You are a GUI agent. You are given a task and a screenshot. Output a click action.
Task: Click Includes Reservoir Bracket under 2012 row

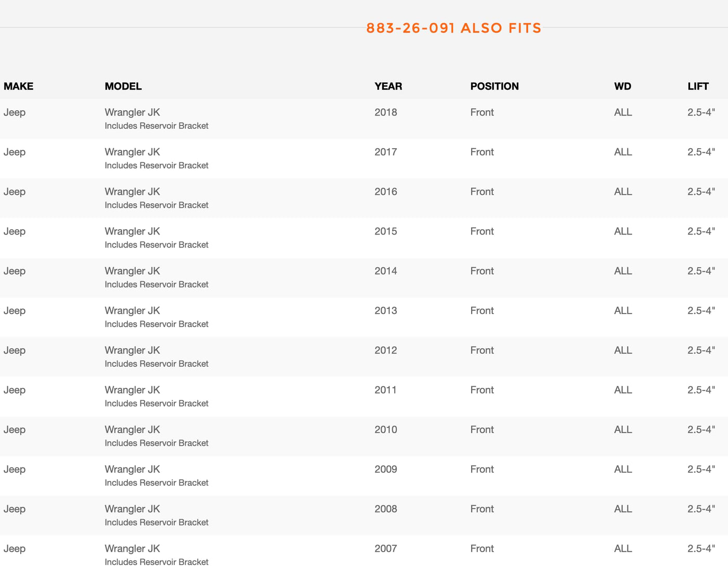click(156, 364)
